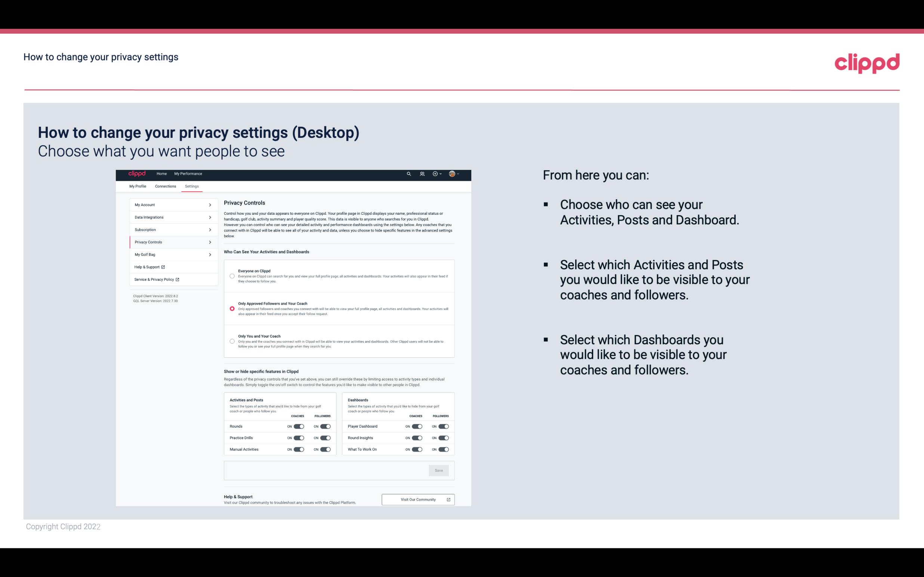Toggle Practice Drills coaches visibility switch

(x=298, y=438)
